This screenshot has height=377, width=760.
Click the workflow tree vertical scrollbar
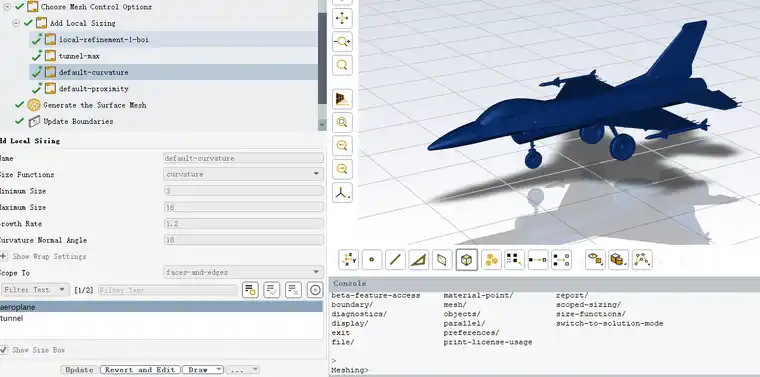point(322,58)
